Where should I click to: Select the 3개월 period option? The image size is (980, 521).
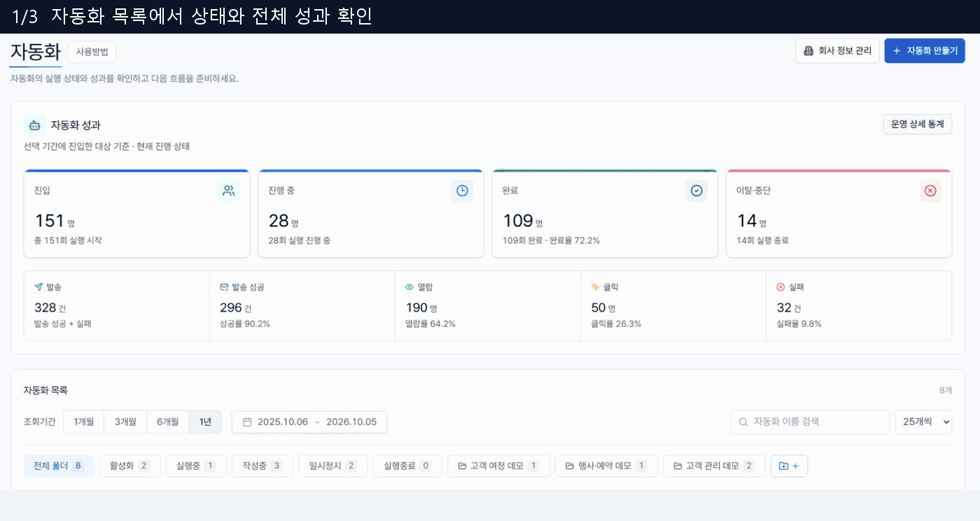pos(125,422)
